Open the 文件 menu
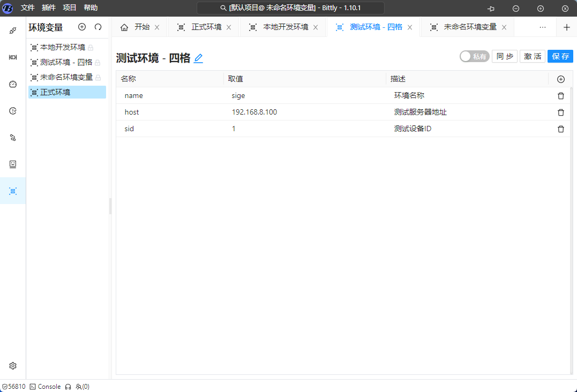Screen dimensions: 577x392 [28, 8]
